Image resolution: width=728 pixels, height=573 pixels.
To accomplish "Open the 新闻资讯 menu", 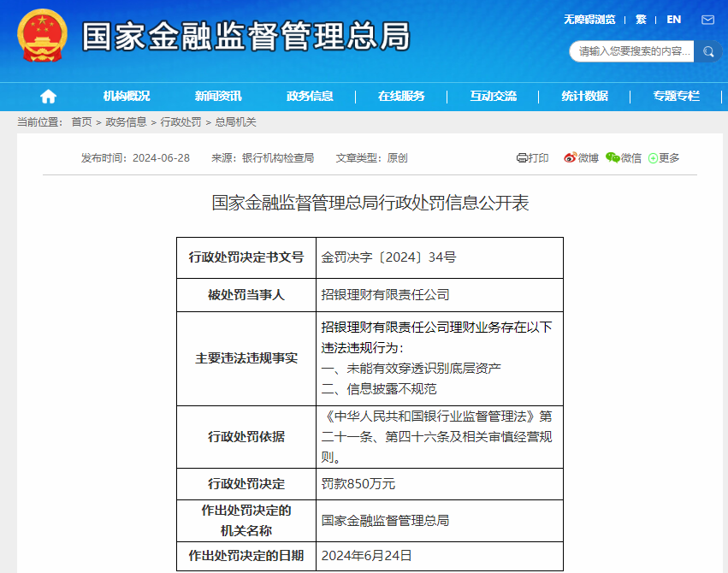I will point(218,96).
